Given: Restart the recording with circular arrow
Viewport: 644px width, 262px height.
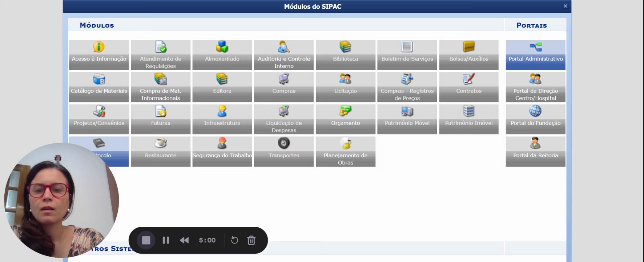Looking at the screenshot, I should coord(234,240).
